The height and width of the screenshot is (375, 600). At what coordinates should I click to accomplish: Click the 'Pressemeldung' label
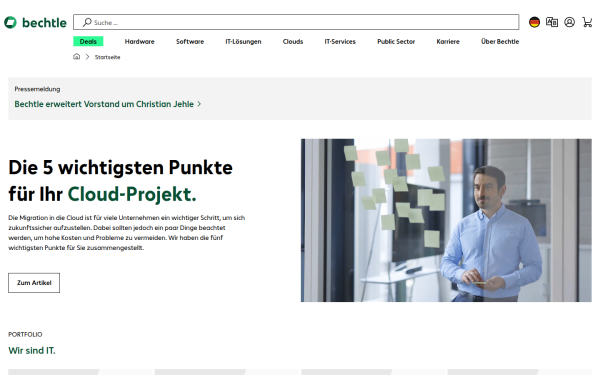coord(37,89)
